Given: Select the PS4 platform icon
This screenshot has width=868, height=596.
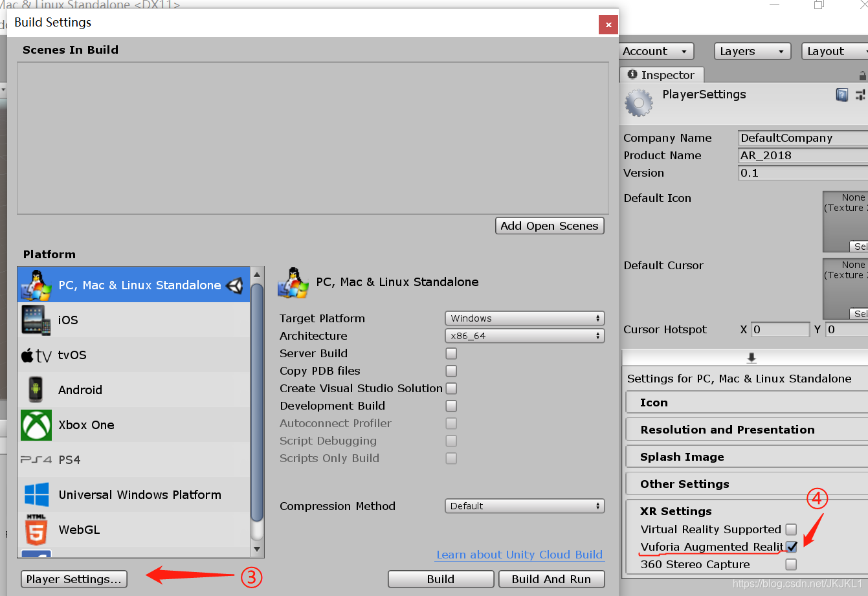Looking at the screenshot, I should [x=36, y=459].
